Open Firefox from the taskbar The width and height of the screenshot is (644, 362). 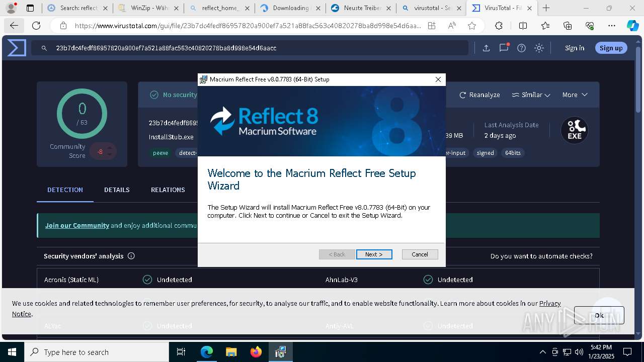(256, 352)
